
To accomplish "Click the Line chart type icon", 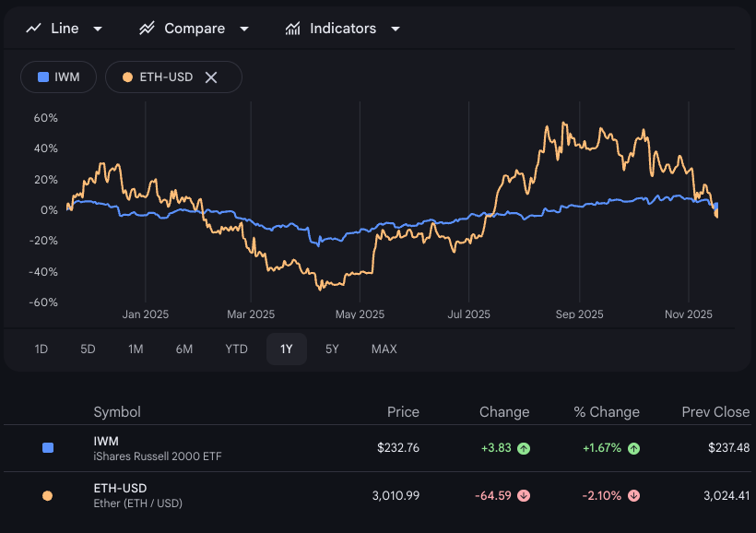I will [33, 29].
